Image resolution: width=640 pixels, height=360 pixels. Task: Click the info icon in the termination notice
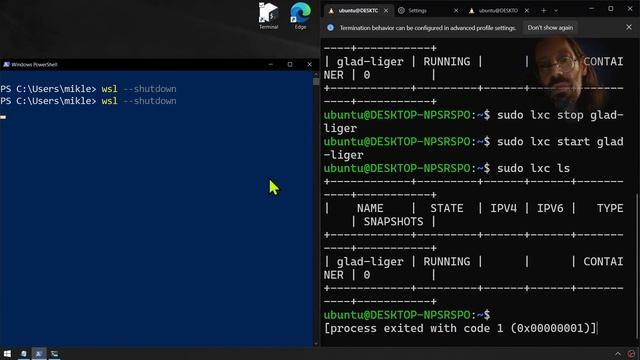[x=330, y=28]
